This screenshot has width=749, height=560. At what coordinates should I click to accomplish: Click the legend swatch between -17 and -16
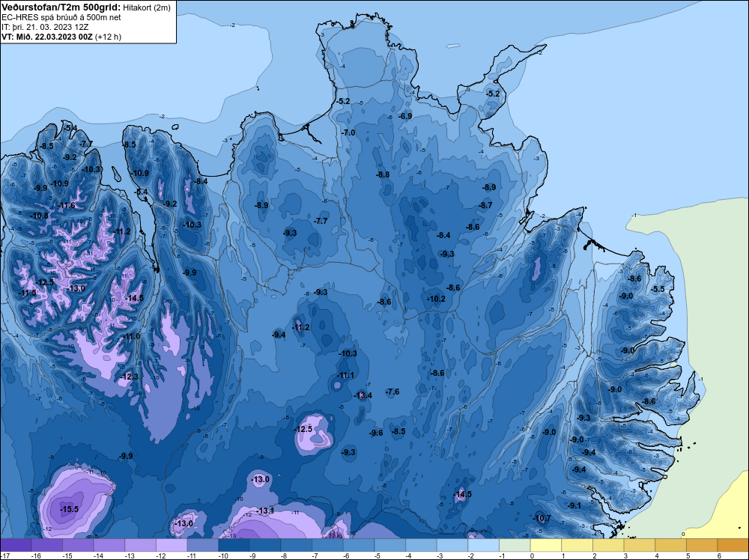click(x=16, y=545)
